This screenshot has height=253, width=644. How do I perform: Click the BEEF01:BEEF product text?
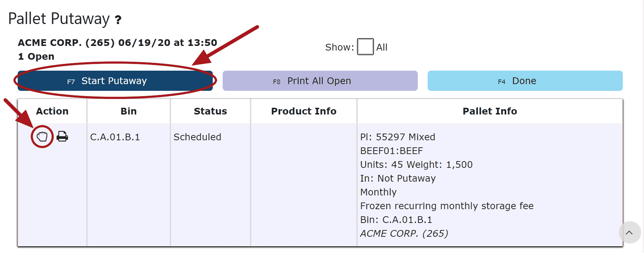(x=392, y=151)
